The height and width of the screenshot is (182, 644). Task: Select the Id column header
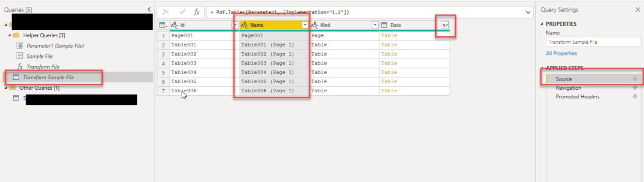204,25
